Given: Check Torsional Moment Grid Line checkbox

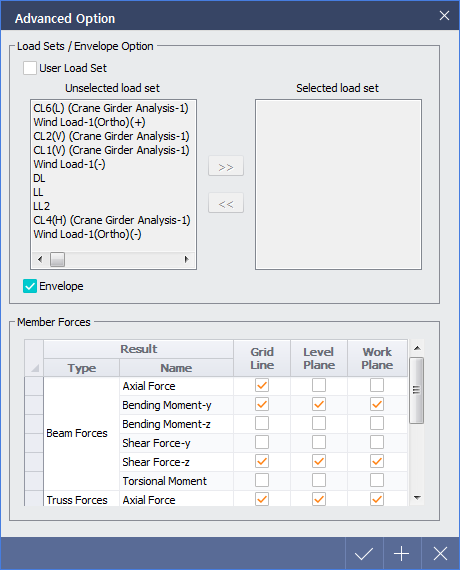Looking at the screenshot, I should coord(262,480).
